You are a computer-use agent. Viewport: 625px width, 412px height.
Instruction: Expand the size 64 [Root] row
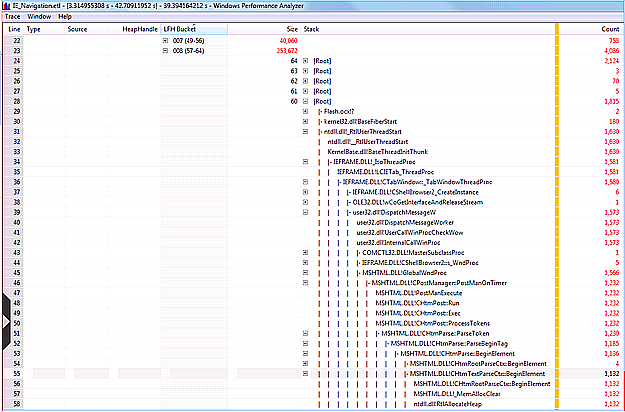point(305,61)
